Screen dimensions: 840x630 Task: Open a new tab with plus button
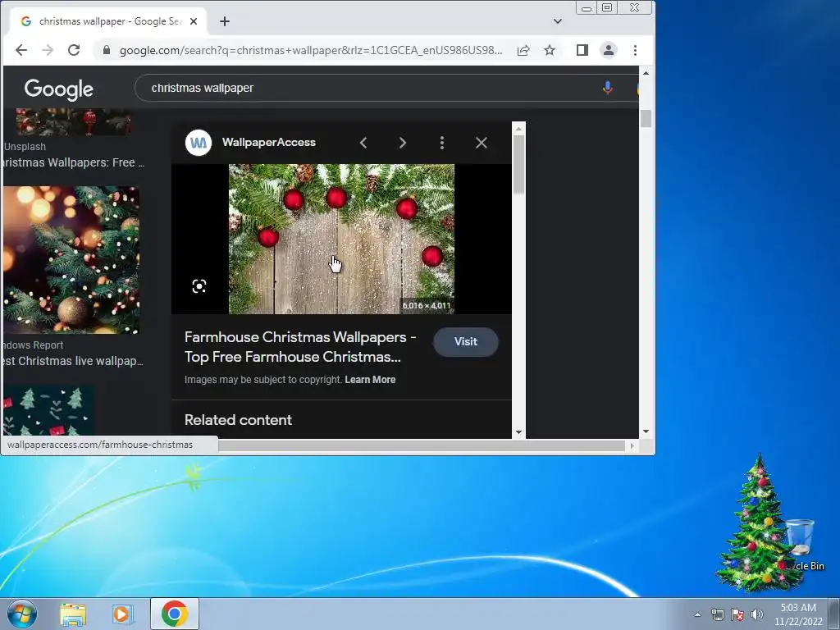click(225, 21)
